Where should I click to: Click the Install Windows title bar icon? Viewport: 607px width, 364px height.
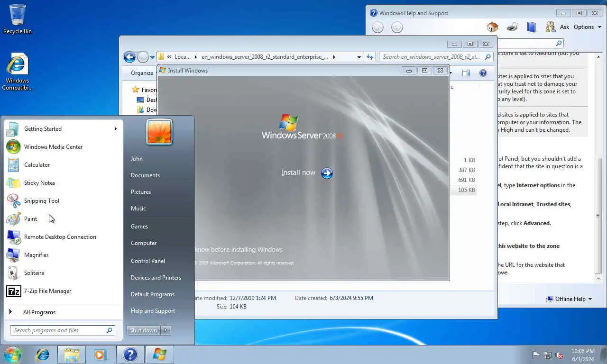163,70
